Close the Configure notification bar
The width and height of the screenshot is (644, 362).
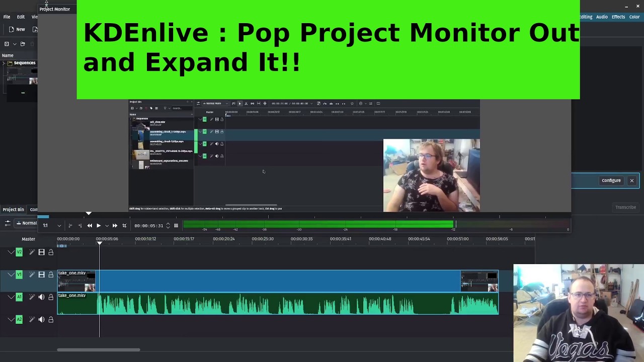[x=632, y=180]
